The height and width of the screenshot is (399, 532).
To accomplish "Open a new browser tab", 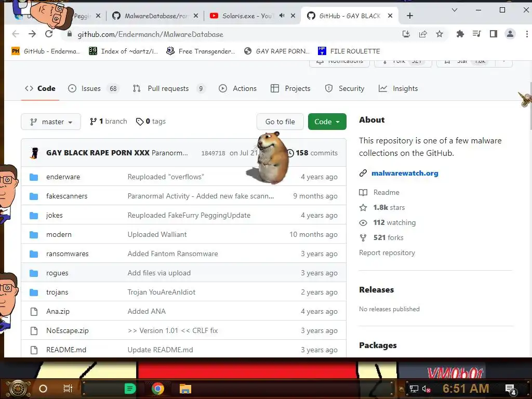I will (410, 16).
